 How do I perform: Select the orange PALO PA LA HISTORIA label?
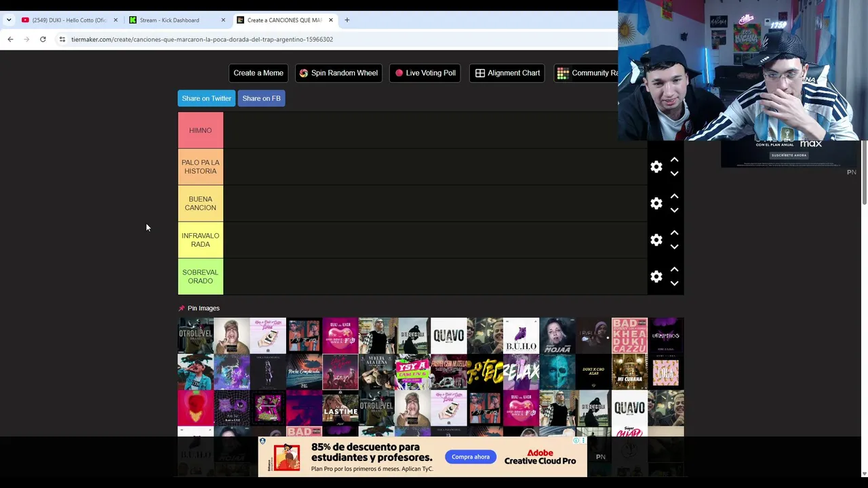(x=200, y=167)
